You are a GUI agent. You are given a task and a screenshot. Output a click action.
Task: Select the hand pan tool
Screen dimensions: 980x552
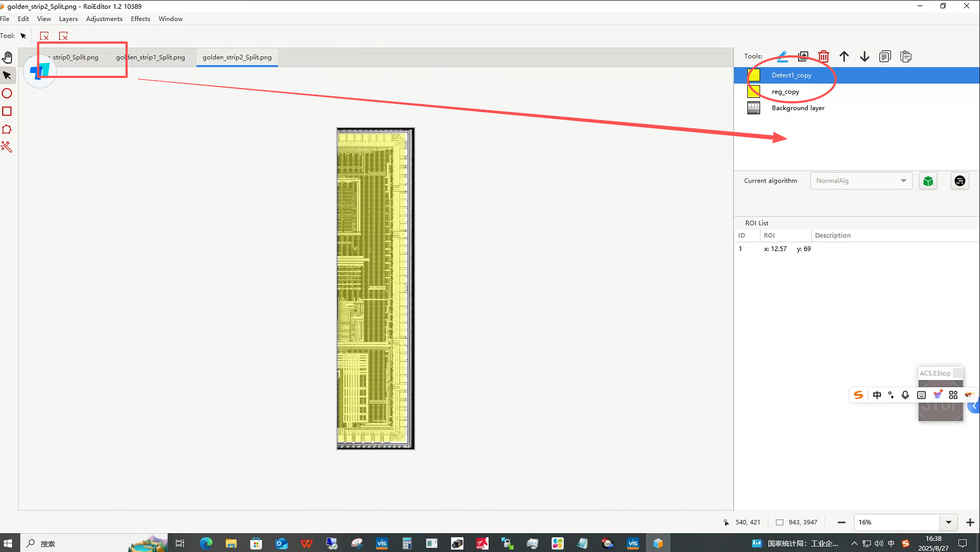[7, 58]
